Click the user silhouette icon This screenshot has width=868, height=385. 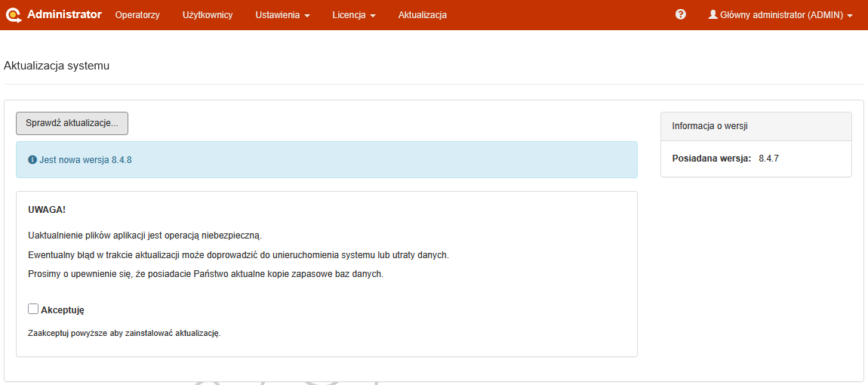pos(713,14)
